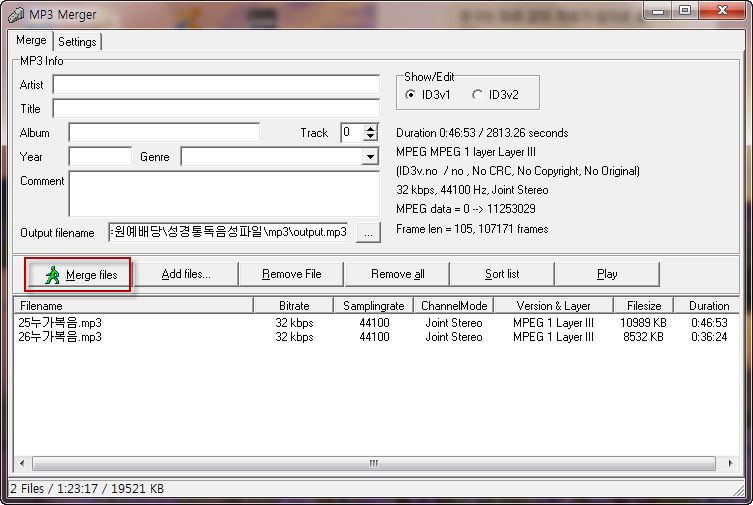Increase the Track number with up arrow

point(371,128)
